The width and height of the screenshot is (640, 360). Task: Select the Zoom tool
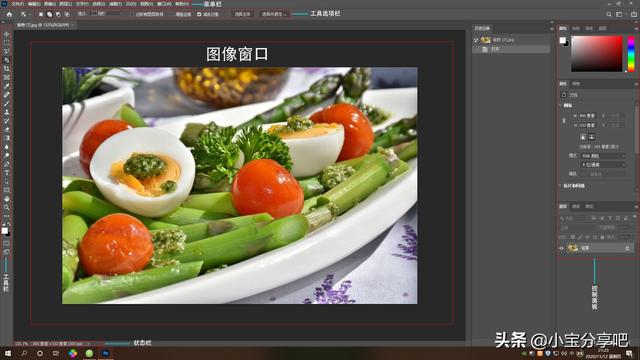point(7,208)
